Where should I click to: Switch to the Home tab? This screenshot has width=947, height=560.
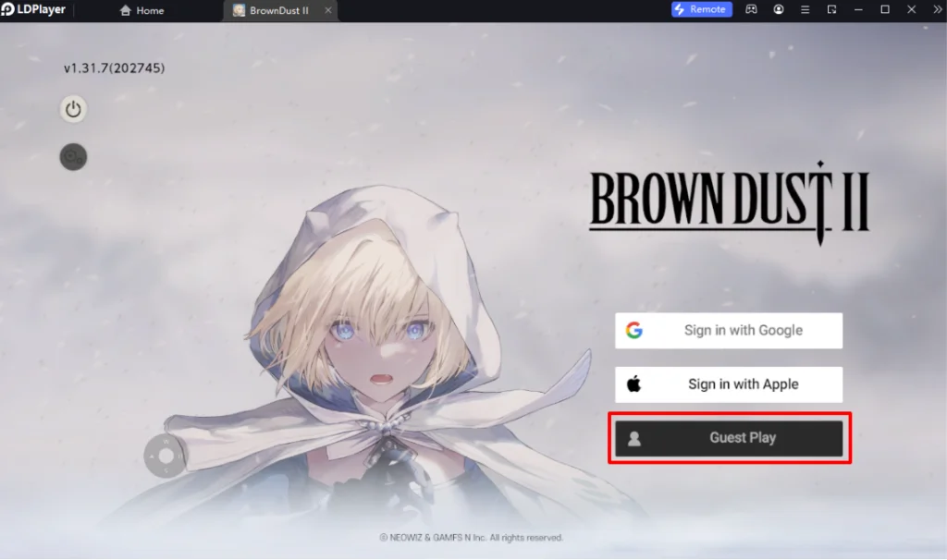tap(141, 10)
